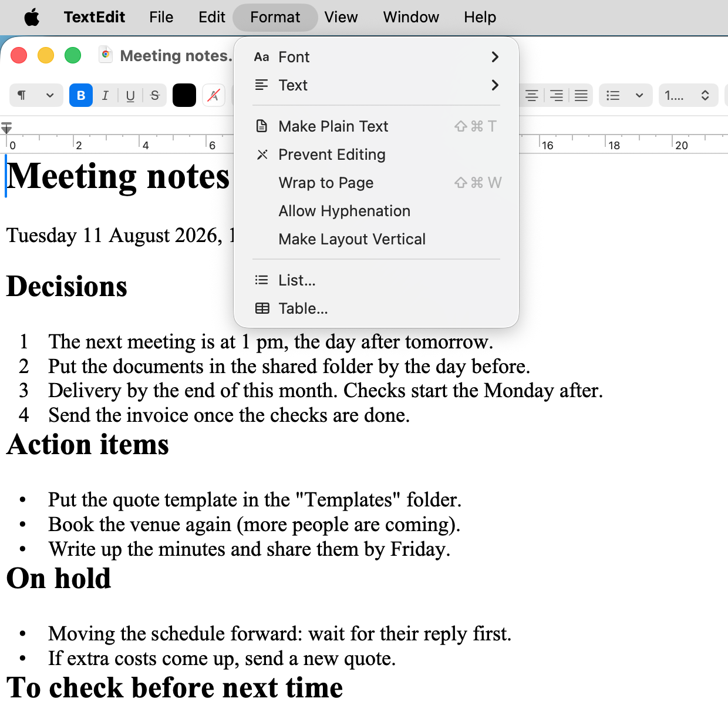This screenshot has height=705, width=728.
Task: Open the Window menu
Action: 411,17
